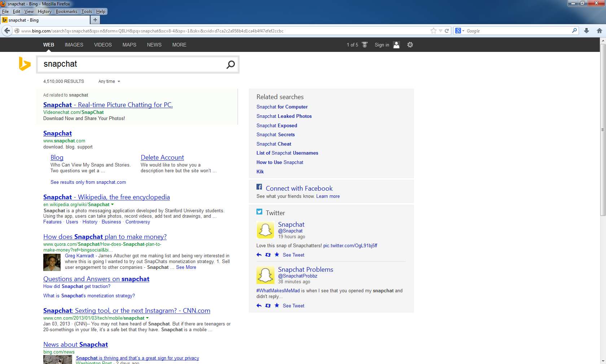
Task: Open the search engine selector dropdown arrow
Action: point(463,31)
